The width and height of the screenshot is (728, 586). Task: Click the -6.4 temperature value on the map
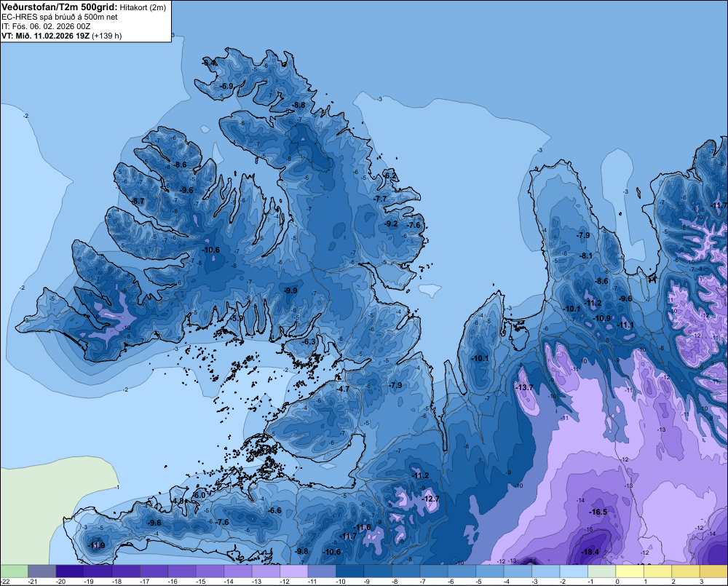pyautogui.click(x=210, y=63)
